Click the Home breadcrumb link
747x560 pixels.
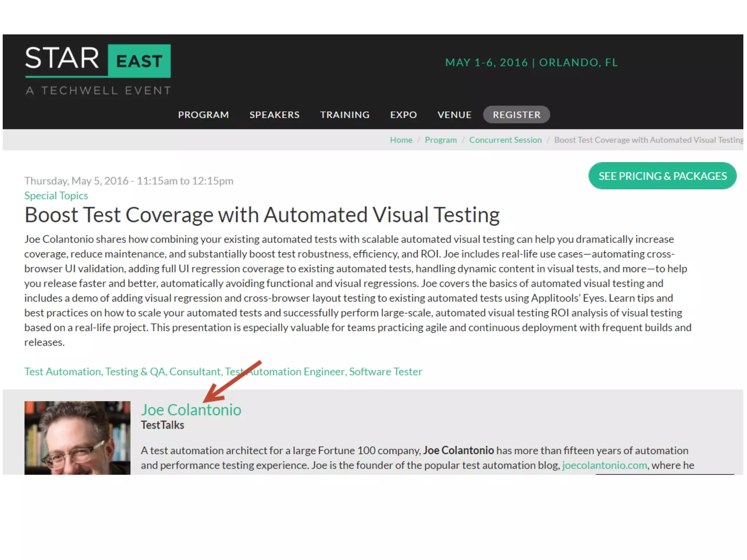coord(401,140)
